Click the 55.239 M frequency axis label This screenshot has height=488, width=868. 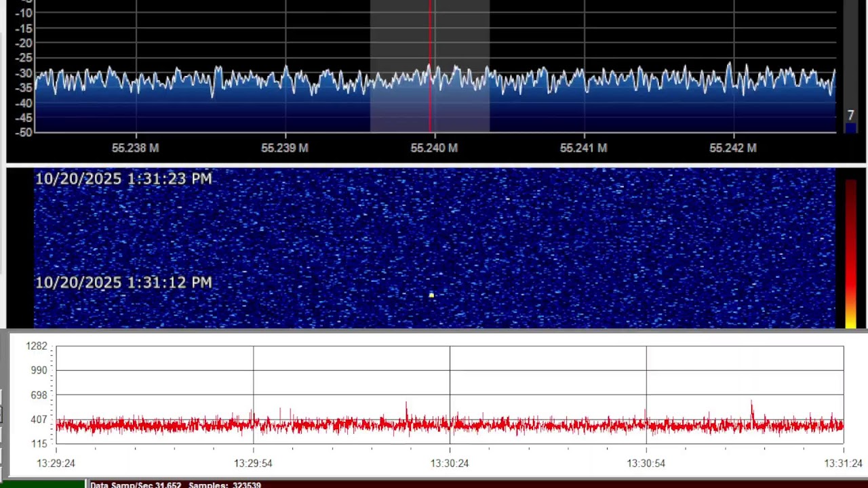pos(285,148)
